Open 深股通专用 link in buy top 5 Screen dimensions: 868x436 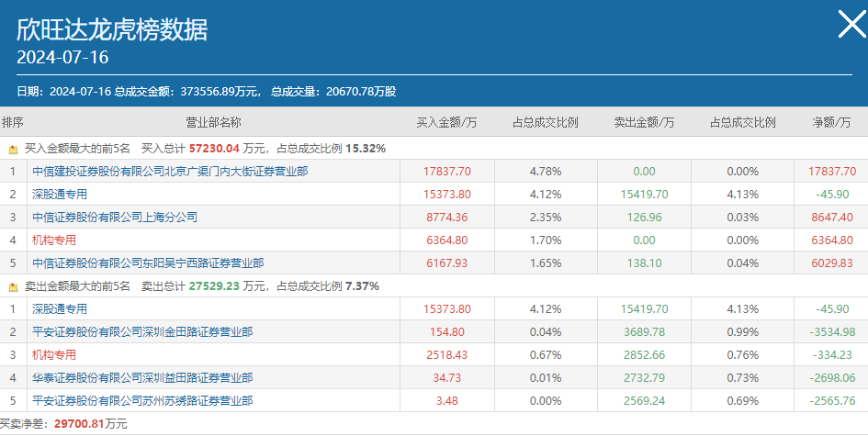click(x=60, y=195)
